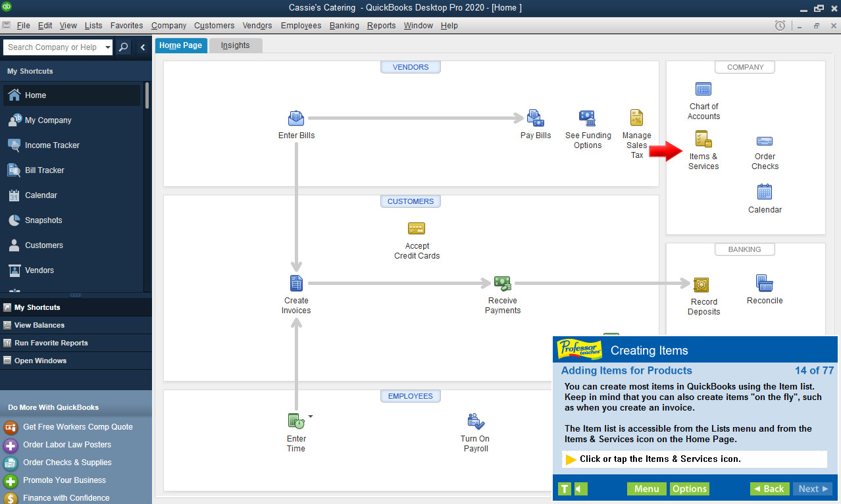Select Income Tracker in the sidebar

pos(53,145)
